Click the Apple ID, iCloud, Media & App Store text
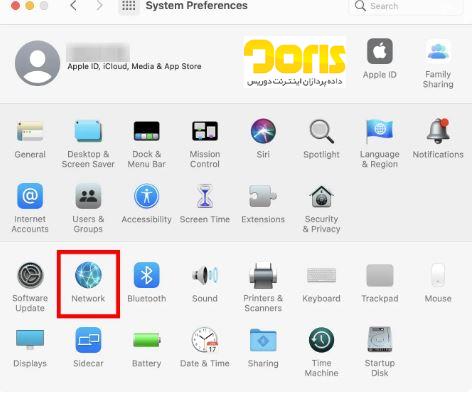Image resolution: width=472 pixels, height=396 pixels. pos(134,66)
